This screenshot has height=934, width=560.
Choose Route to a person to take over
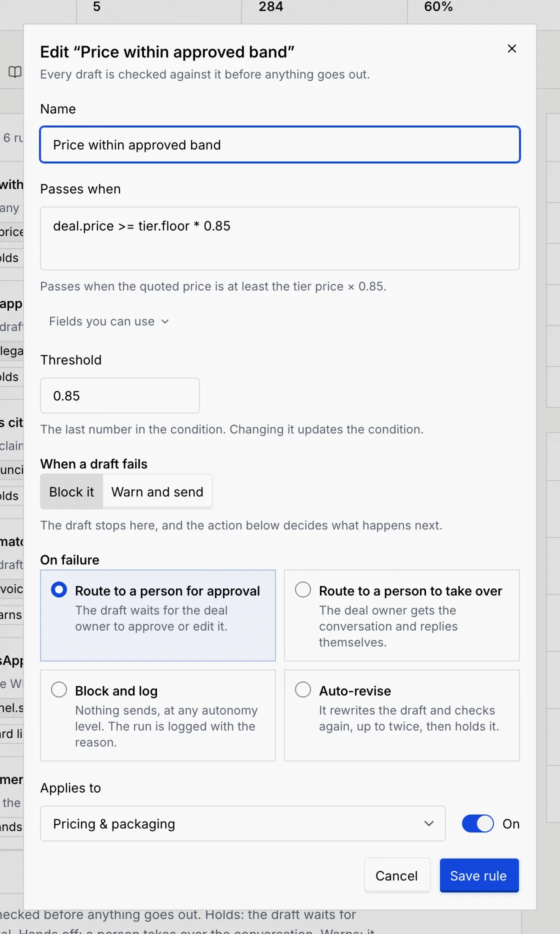(x=402, y=615)
